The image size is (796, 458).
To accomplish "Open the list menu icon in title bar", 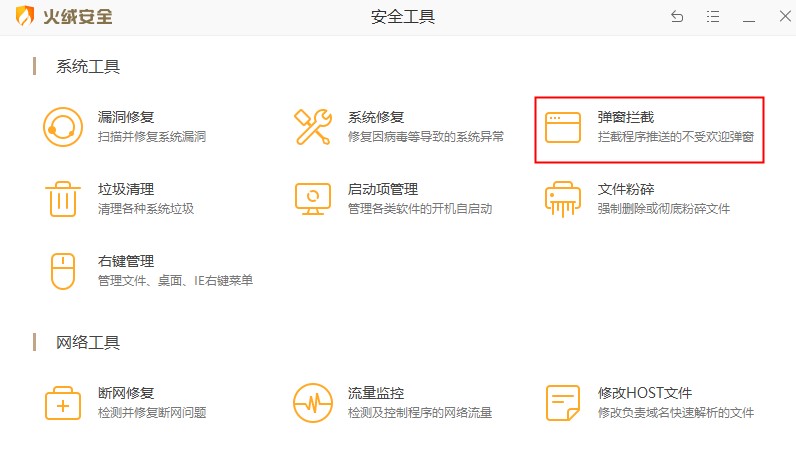I will tap(713, 17).
